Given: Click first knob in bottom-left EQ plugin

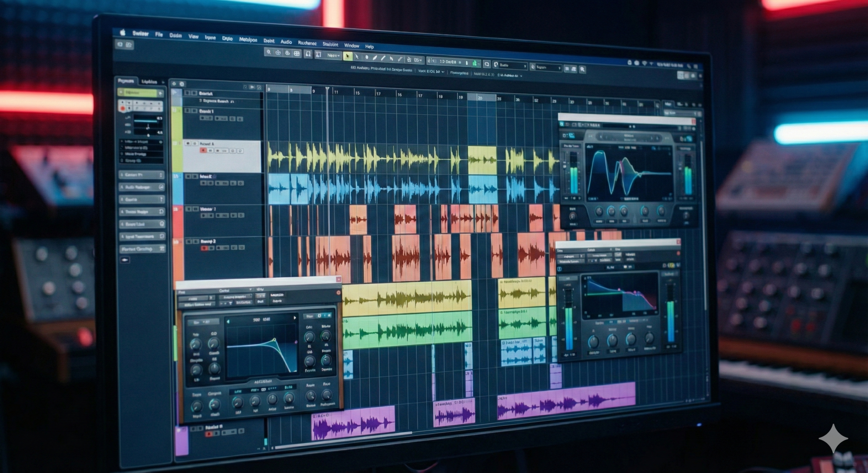Looking at the screenshot, I should [195, 345].
